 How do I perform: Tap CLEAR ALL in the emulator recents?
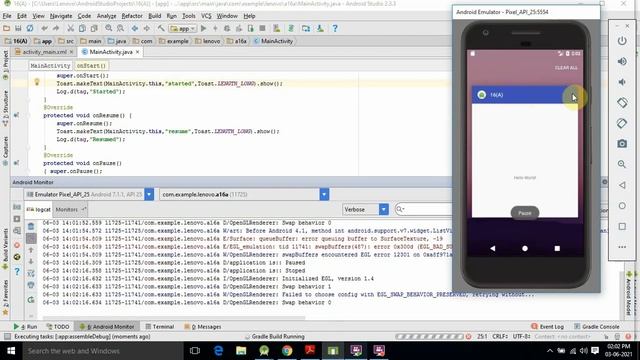(566, 68)
